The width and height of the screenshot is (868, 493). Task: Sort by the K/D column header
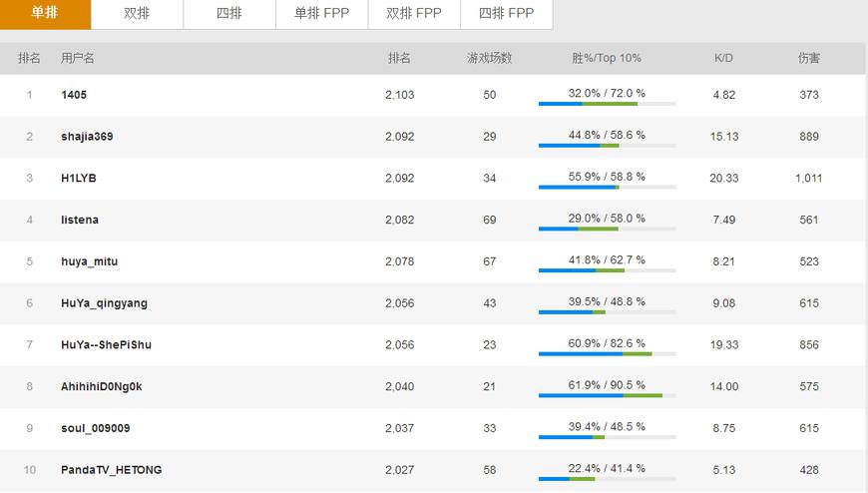tap(723, 58)
